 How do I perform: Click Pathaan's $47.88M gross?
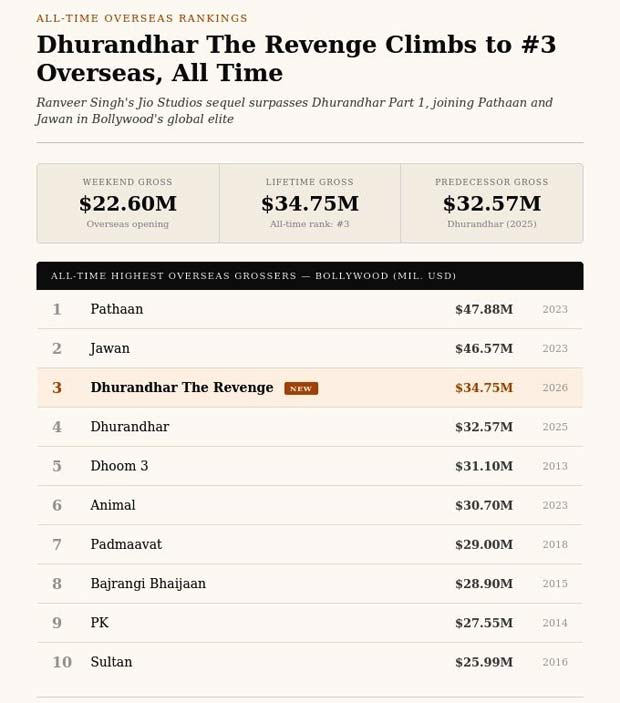click(484, 309)
